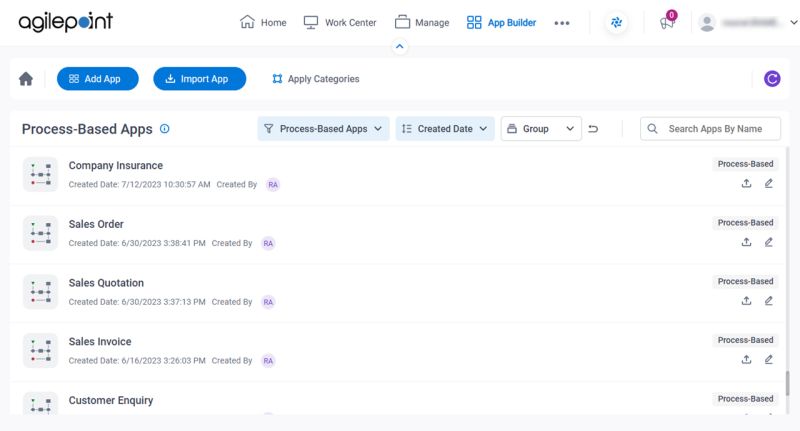
Task: Click the Sales Quotation app icon
Action: coord(40,292)
